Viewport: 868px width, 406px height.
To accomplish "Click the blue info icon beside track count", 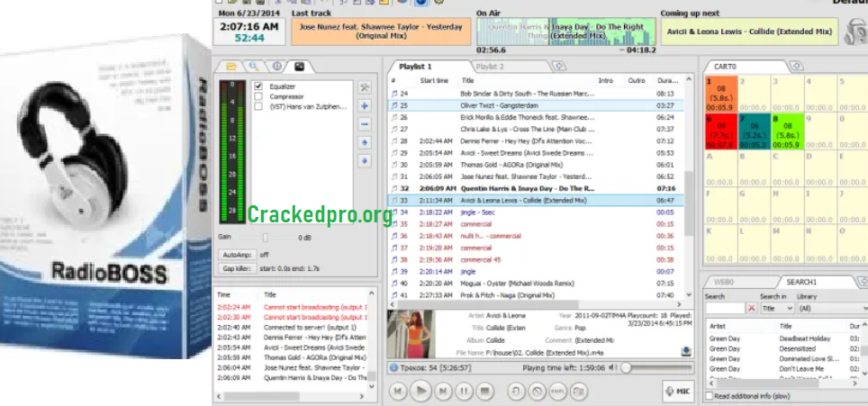I will pos(393,367).
